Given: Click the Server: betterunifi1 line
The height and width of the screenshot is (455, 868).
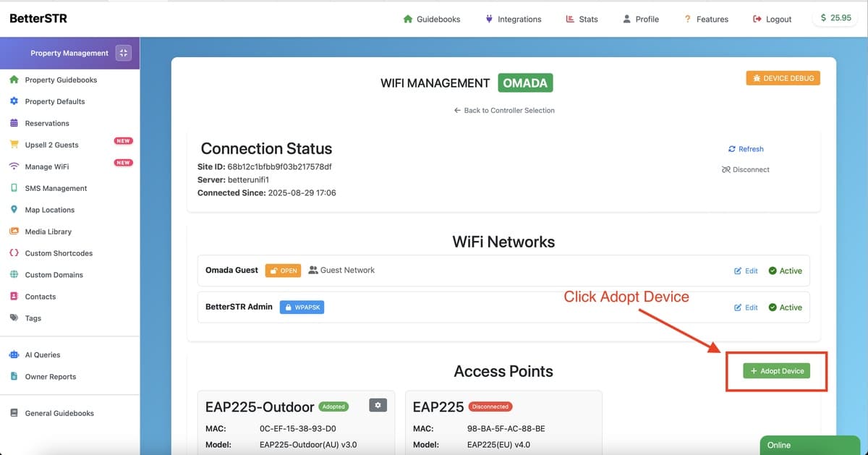Looking at the screenshot, I should click(233, 179).
